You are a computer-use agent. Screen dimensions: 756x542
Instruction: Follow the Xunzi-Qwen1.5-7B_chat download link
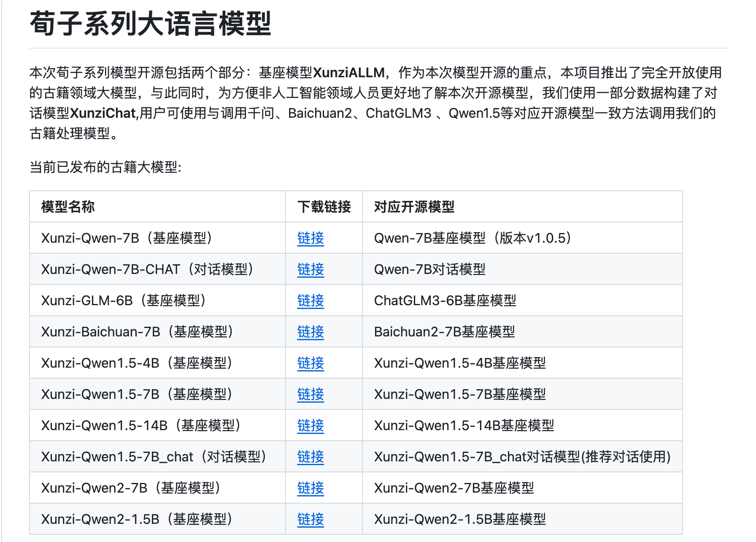310,457
